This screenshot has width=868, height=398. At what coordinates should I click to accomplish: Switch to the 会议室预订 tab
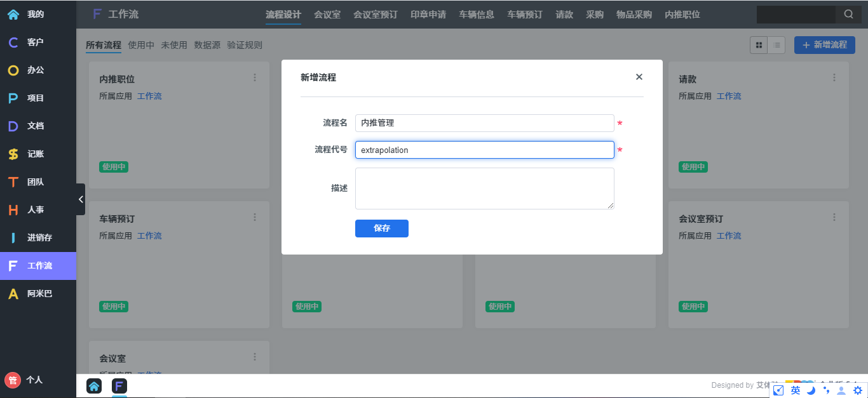(375, 15)
